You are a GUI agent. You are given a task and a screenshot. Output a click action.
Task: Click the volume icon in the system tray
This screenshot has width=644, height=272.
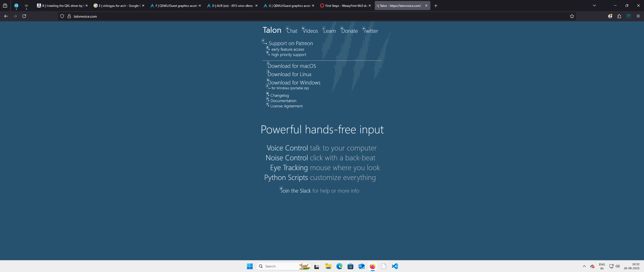click(618, 266)
